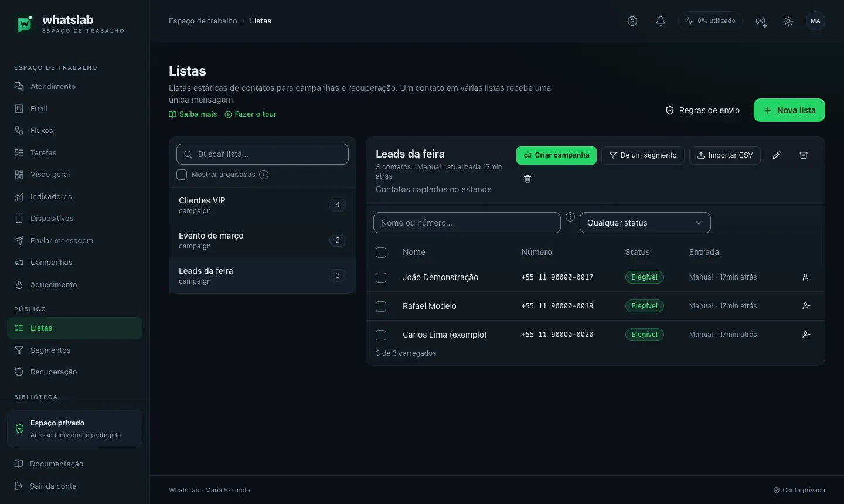Select the Clientes VIP list
The height and width of the screenshot is (504, 844).
(263, 205)
